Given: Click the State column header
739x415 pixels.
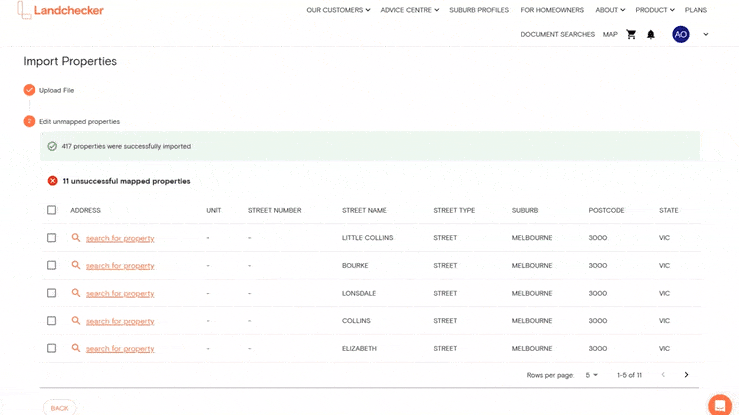Looking at the screenshot, I should tap(668, 210).
